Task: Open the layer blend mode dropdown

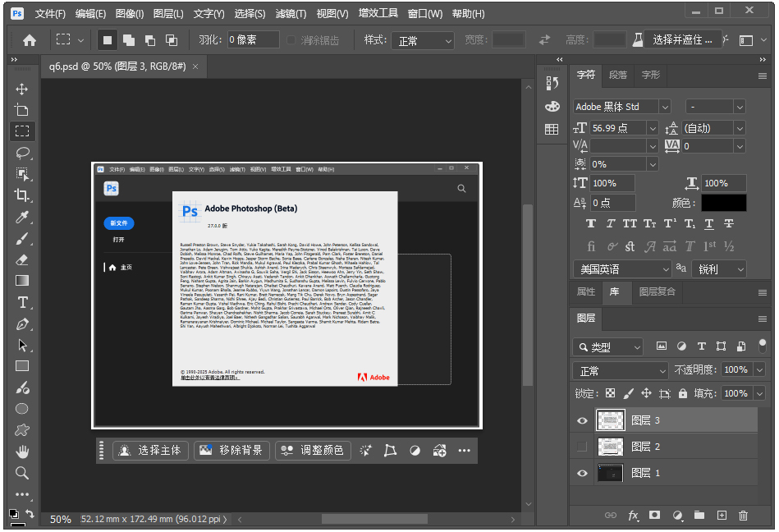Action: (620, 370)
